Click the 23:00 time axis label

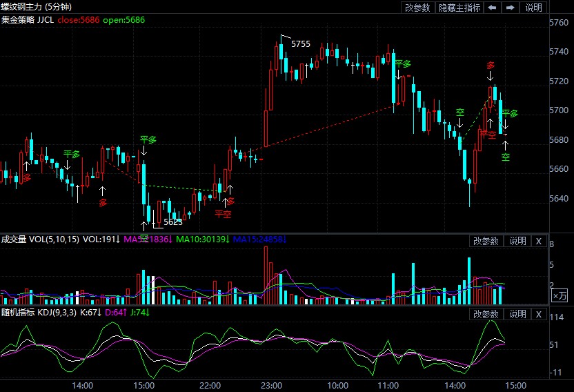[x=272, y=385]
